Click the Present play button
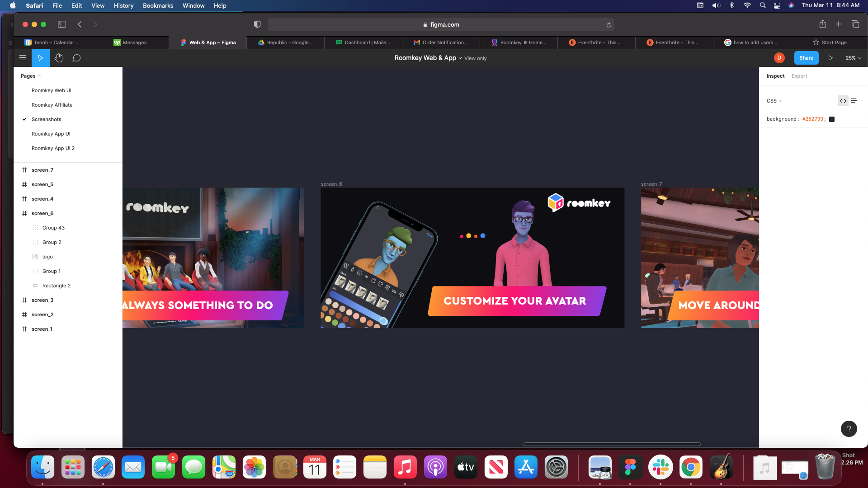Image resolution: width=868 pixels, height=488 pixels. tap(830, 58)
